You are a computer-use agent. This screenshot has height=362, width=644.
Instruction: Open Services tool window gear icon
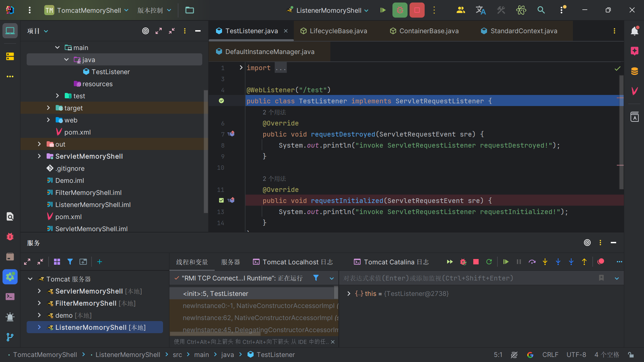click(x=10, y=277)
